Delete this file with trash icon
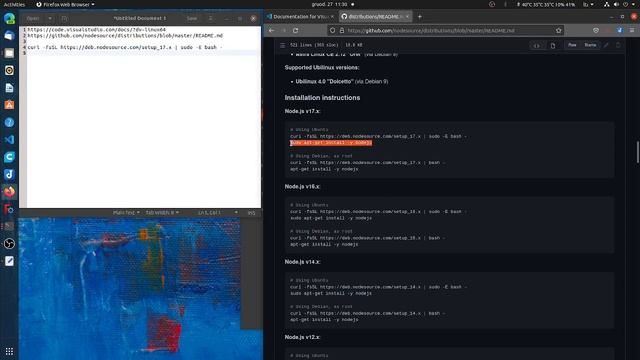The height and width of the screenshot is (360, 640). [x=618, y=45]
